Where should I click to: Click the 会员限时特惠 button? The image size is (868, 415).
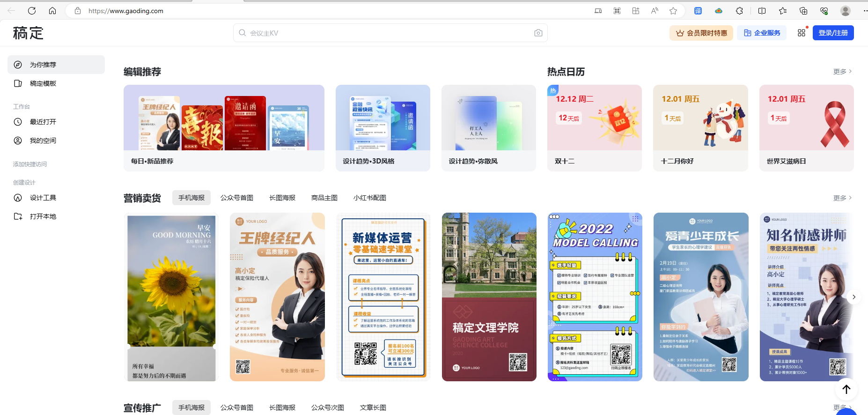[x=701, y=33]
